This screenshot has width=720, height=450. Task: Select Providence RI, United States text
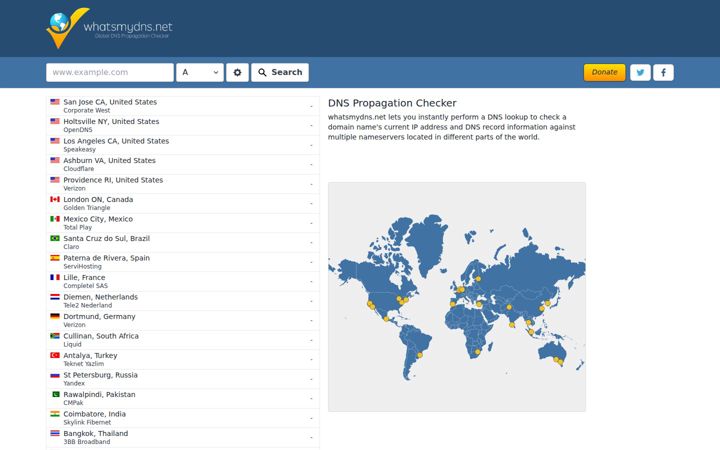[x=113, y=180]
